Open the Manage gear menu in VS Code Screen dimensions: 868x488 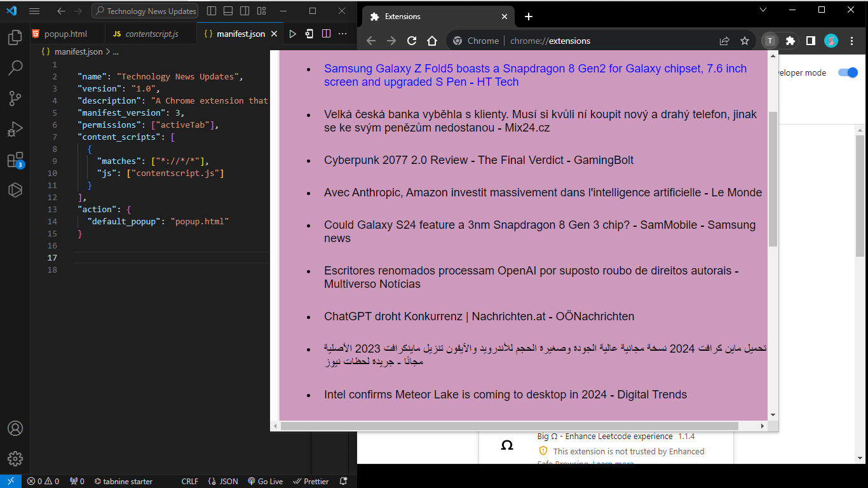click(15, 459)
